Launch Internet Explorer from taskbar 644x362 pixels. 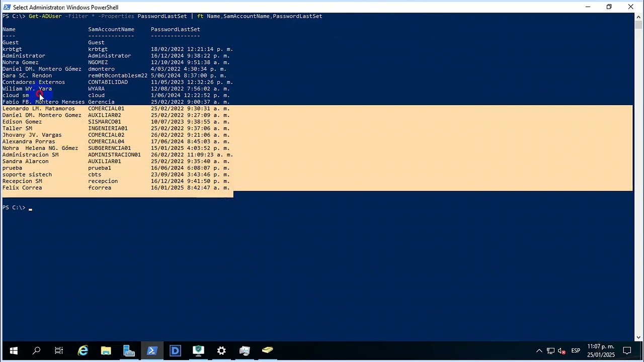click(83, 350)
